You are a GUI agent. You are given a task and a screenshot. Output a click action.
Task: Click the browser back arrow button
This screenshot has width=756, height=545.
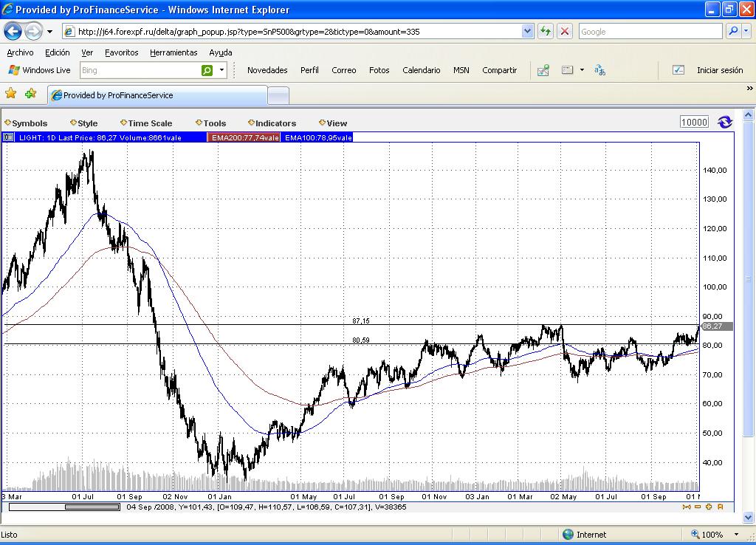click(x=13, y=31)
